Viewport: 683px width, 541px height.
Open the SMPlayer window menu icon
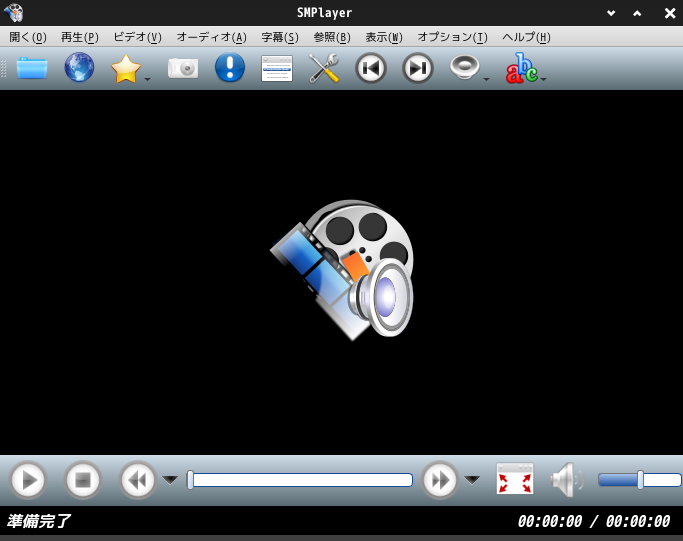[x=14, y=12]
